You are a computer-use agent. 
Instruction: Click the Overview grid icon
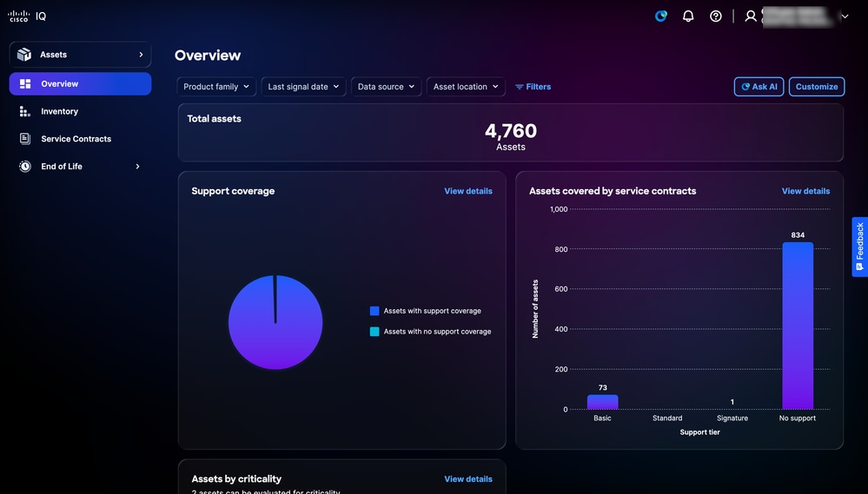point(25,83)
